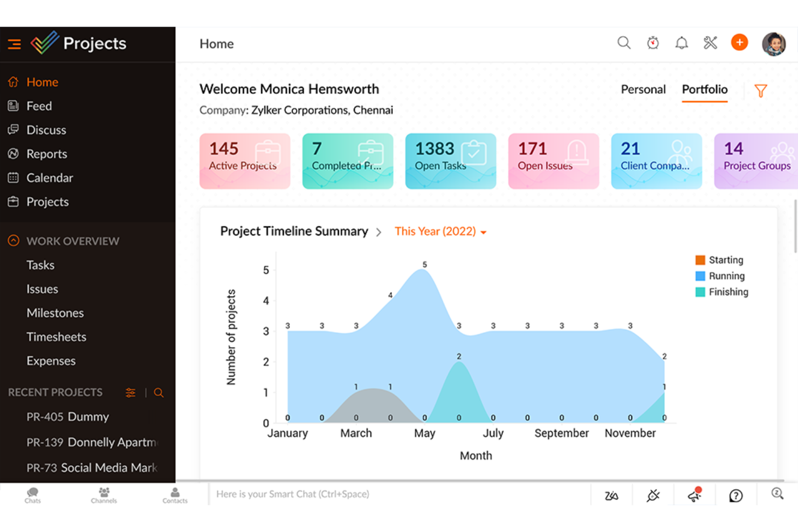The width and height of the screenshot is (798, 532).
Task: Click the Recent Projects search icon
Action: [159, 392]
